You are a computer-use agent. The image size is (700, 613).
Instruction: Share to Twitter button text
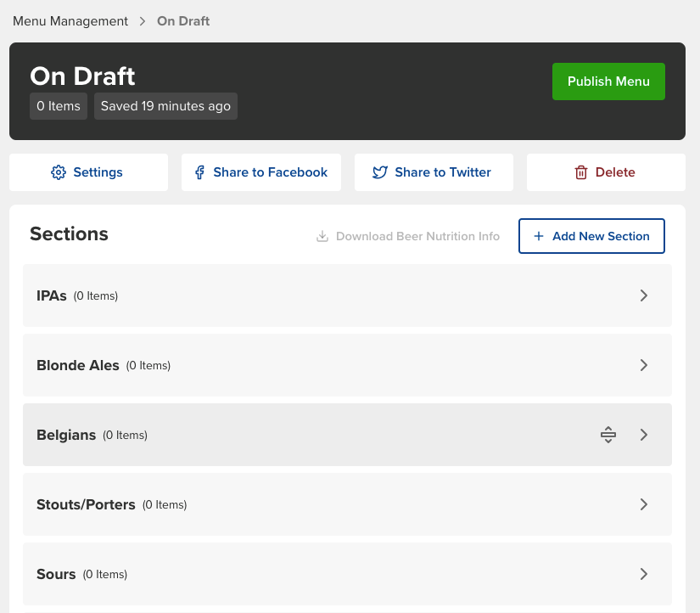443,172
